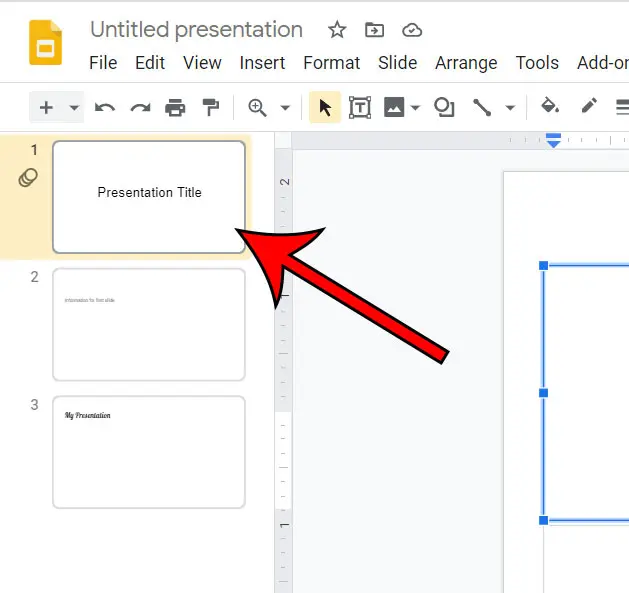629x593 pixels.
Task: Expand the zoom level dropdown arrow
Action: coord(285,108)
